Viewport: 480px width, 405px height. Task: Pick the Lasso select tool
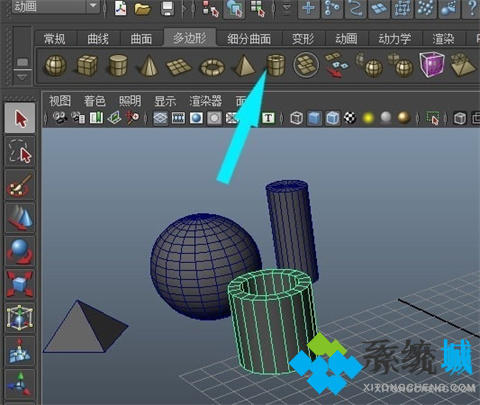(20, 151)
